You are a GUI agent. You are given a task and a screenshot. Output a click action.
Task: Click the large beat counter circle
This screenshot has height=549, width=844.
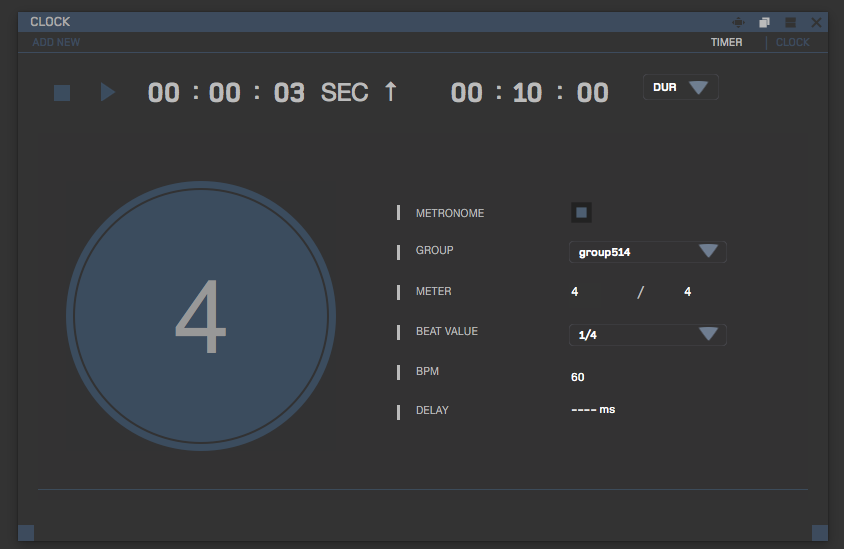click(201, 316)
